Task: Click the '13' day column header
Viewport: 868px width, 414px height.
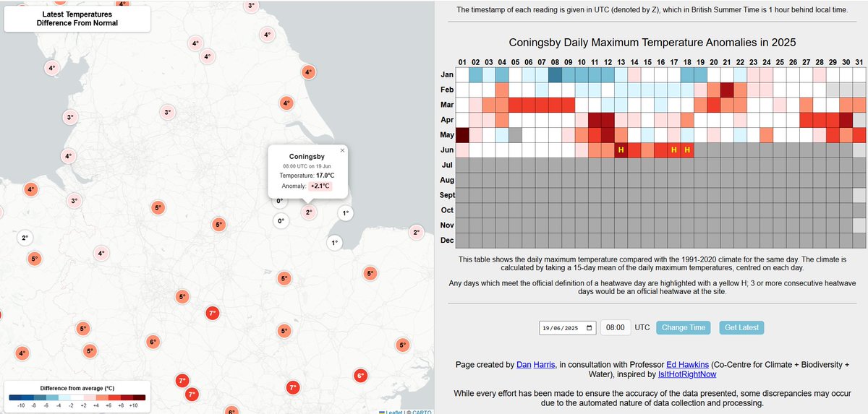Action: tap(621, 61)
